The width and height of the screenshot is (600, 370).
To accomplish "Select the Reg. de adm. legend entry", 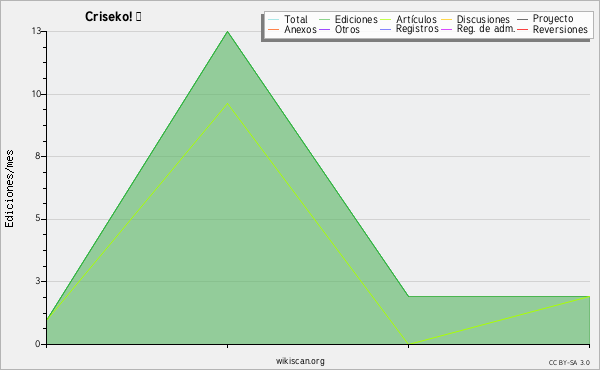I will [486, 29].
